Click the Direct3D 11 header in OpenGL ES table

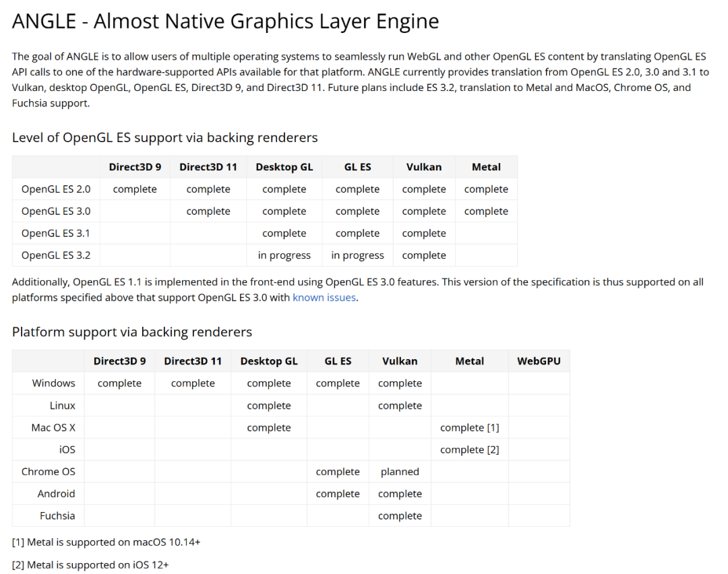pos(208,167)
